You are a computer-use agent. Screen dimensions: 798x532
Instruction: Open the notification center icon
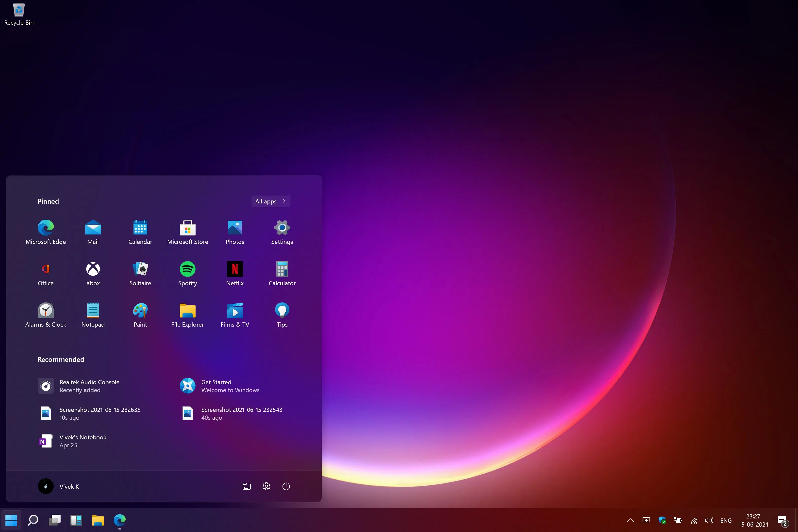pos(783,521)
